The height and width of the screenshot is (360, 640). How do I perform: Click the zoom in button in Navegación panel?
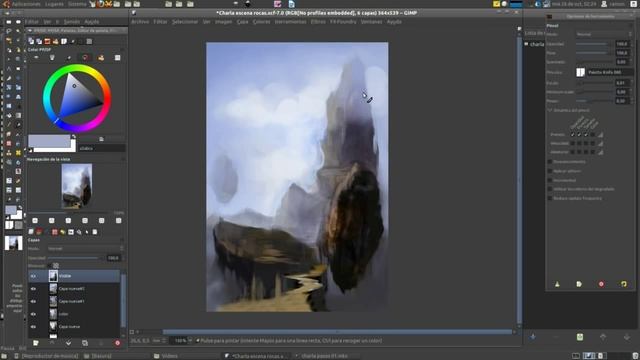(x=51, y=220)
